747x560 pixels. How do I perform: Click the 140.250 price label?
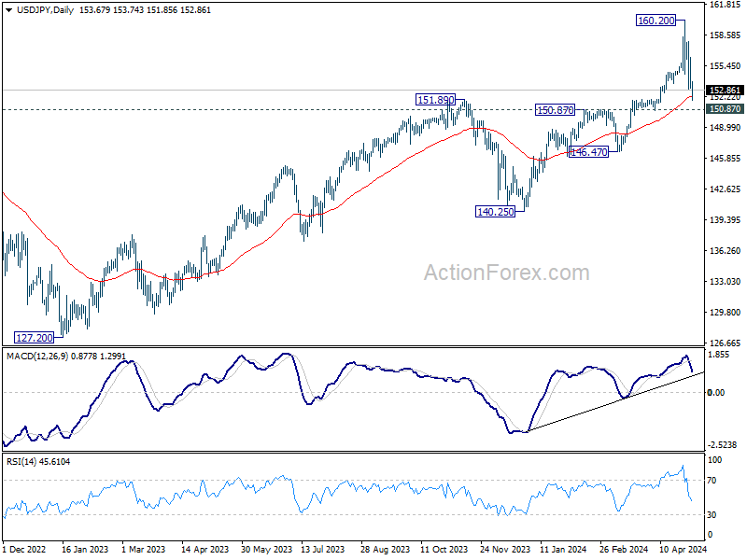pos(496,212)
